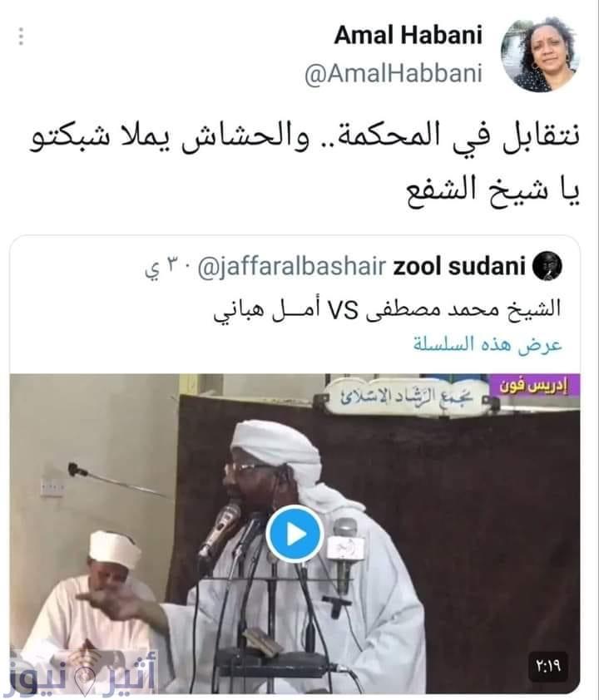Play the embedded video

pyautogui.click(x=295, y=534)
